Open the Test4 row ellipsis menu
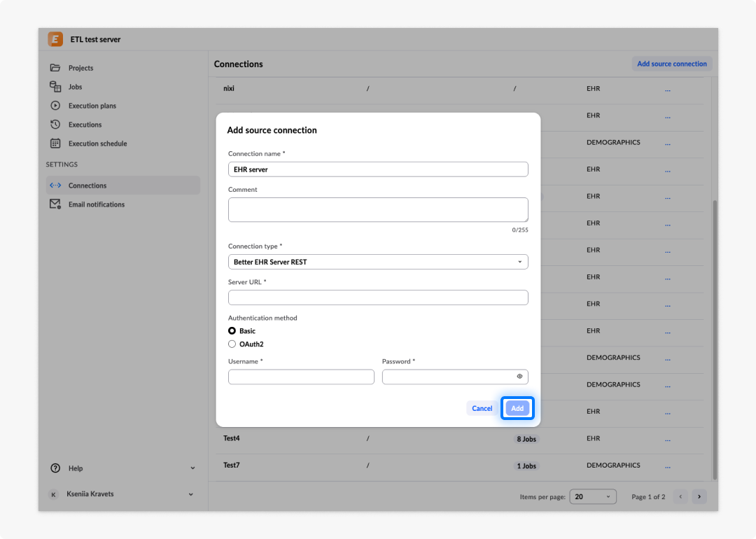The width and height of the screenshot is (756, 539). point(668,439)
